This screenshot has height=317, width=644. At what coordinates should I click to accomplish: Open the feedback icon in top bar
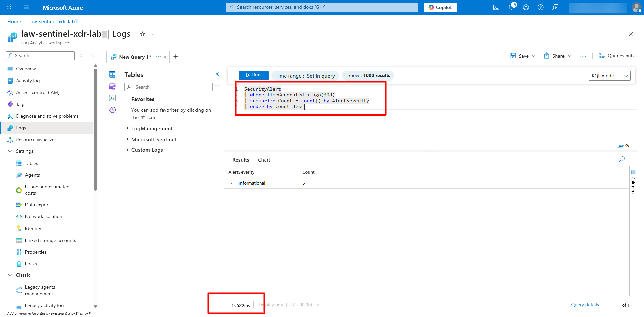coord(555,7)
